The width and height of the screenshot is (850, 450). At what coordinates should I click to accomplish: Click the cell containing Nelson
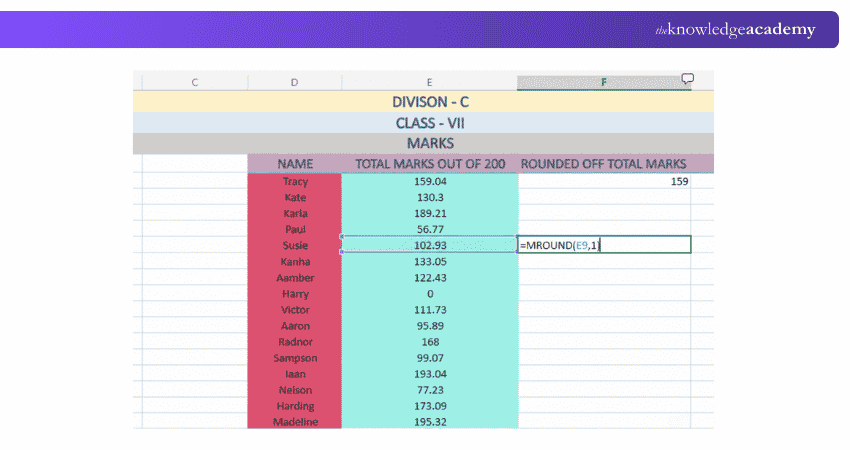(x=295, y=390)
